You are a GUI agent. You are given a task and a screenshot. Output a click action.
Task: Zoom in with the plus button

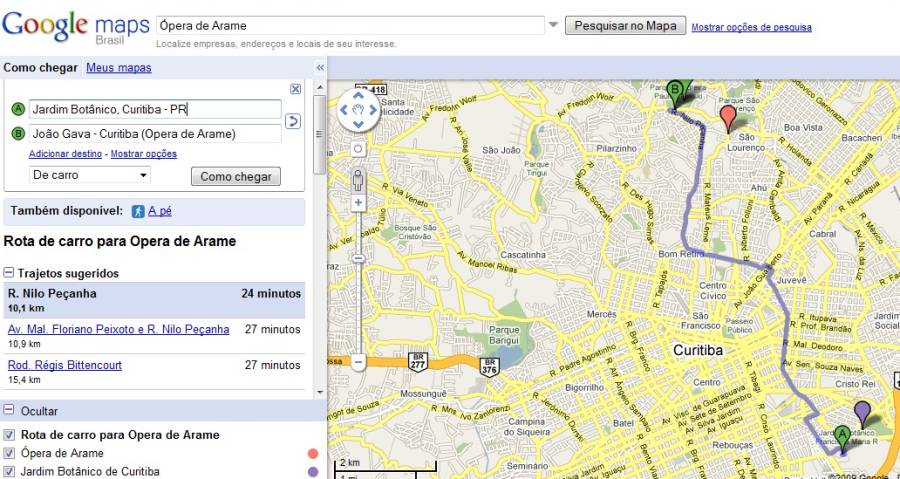coord(359,202)
